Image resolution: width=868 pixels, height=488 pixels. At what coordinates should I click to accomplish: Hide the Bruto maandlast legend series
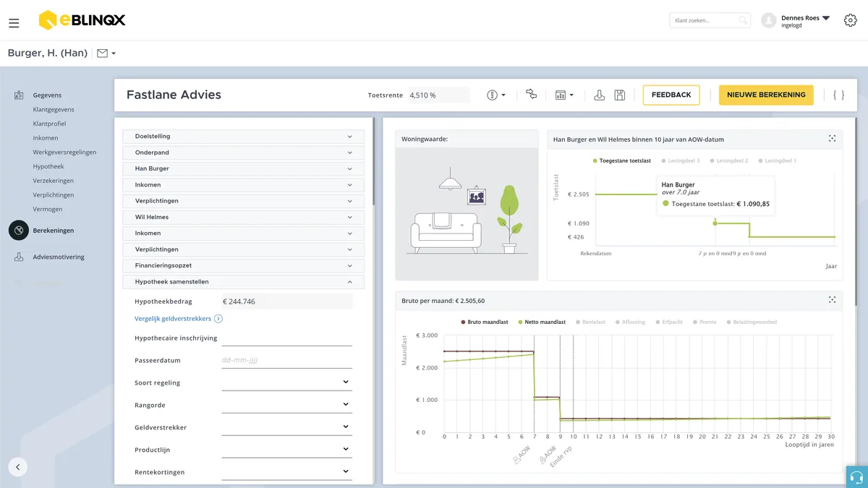(x=485, y=322)
